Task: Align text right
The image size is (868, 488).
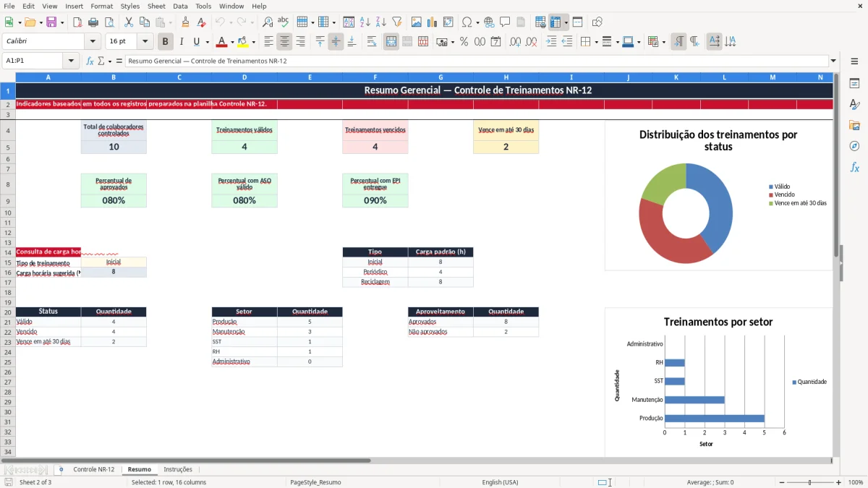Action: pos(300,42)
